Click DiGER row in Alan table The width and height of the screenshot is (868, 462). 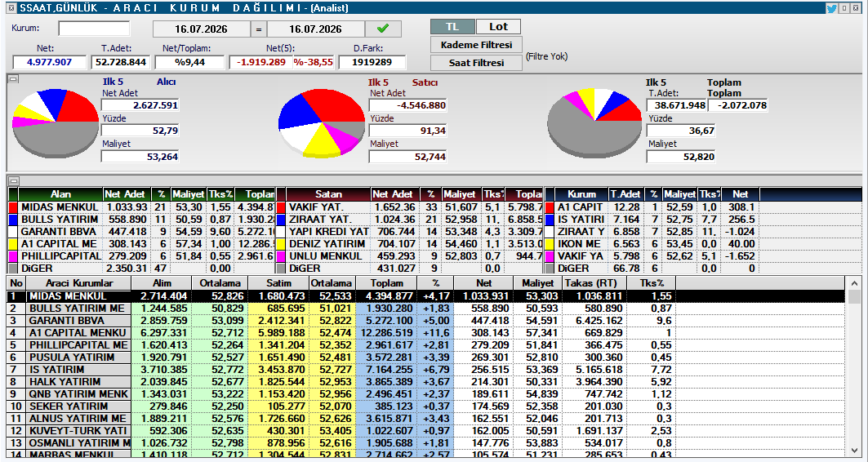142,269
